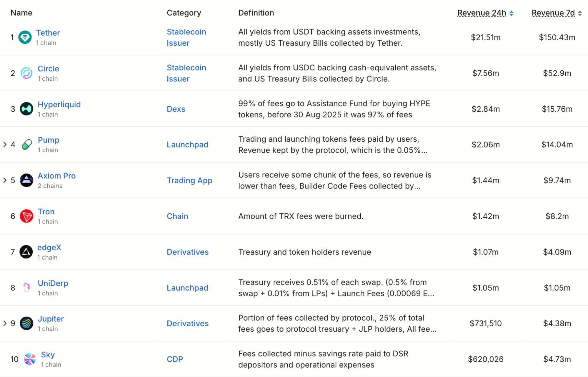Click the Tron red logo icon
Image resolution: width=588 pixels, height=377 pixels.
tap(26, 216)
